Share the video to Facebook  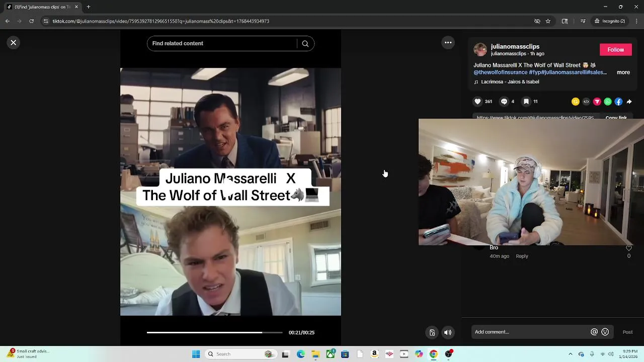tap(618, 102)
